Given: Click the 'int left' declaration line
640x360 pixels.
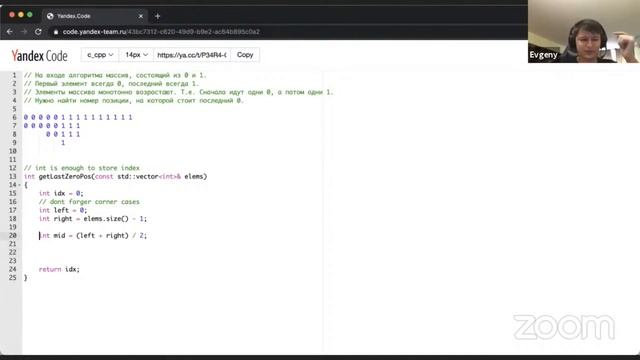Looking at the screenshot, I should tap(63, 210).
